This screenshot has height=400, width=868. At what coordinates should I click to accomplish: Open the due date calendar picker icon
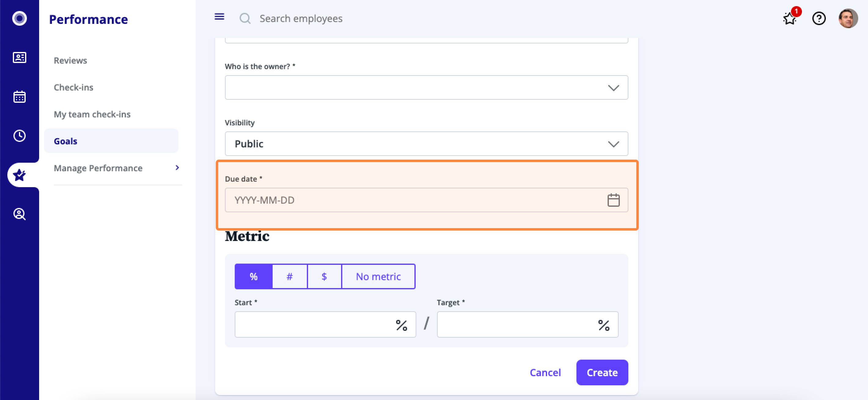click(613, 200)
